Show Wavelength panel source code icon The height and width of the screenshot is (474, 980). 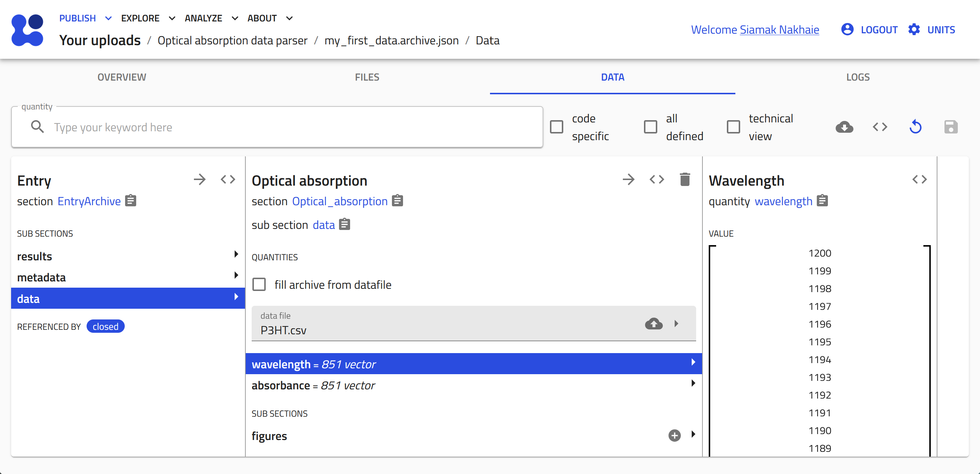(x=919, y=179)
